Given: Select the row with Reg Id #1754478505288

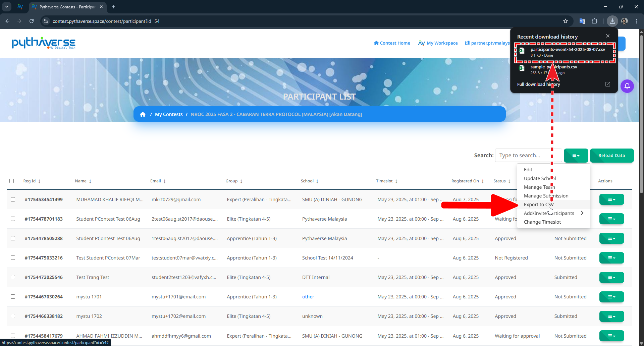Looking at the screenshot, I should 13,238.
